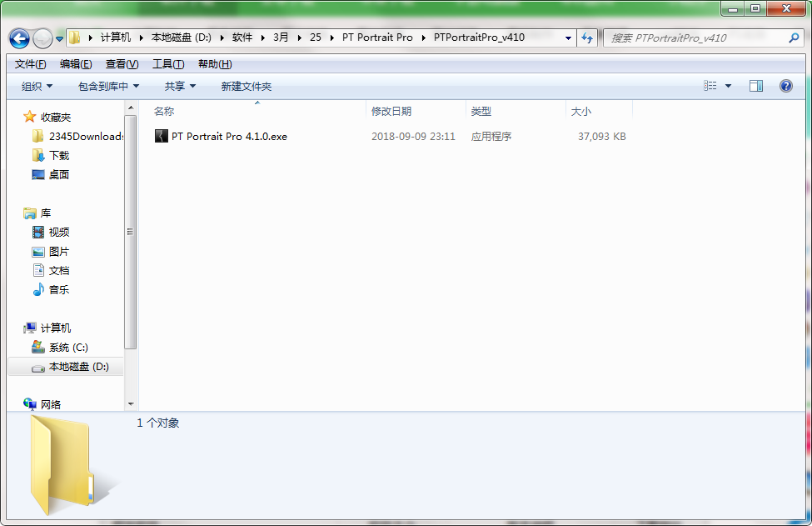Expand the arrow after 计算机 in the breadcrumb
Screen dimensions: 812x526
pyautogui.click(x=142, y=38)
